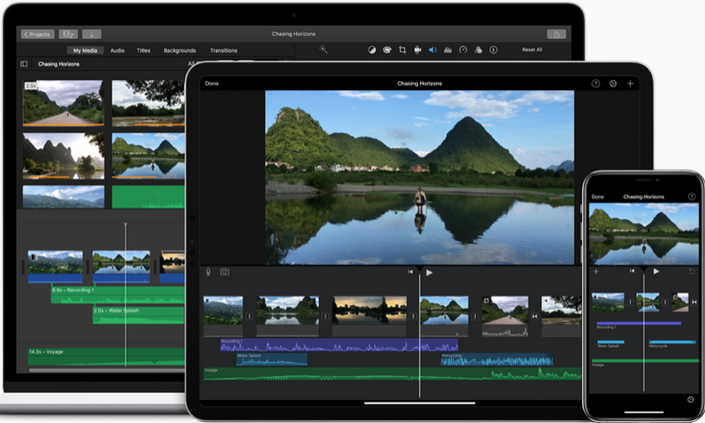705x423 pixels.
Task: Open the color correction palette tool
Action: (387, 50)
